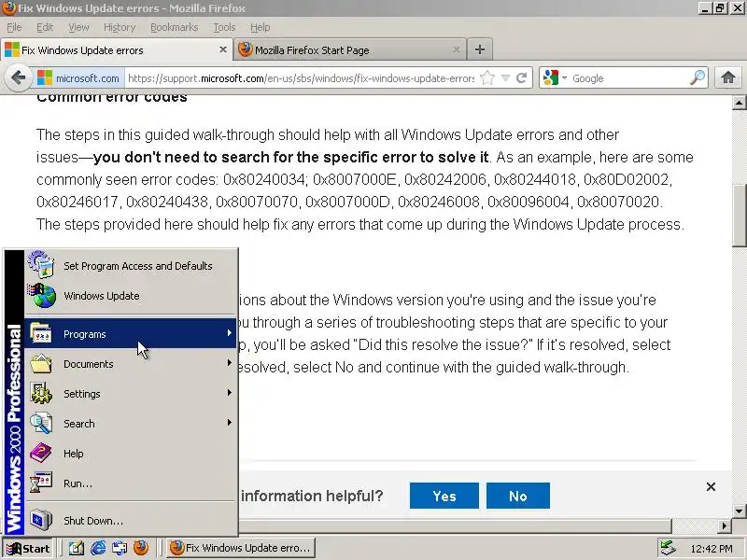The height and width of the screenshot is (560, 747).
Task: Click the Search magnifier icon in Start menu
Action: (x=41, y=423)
